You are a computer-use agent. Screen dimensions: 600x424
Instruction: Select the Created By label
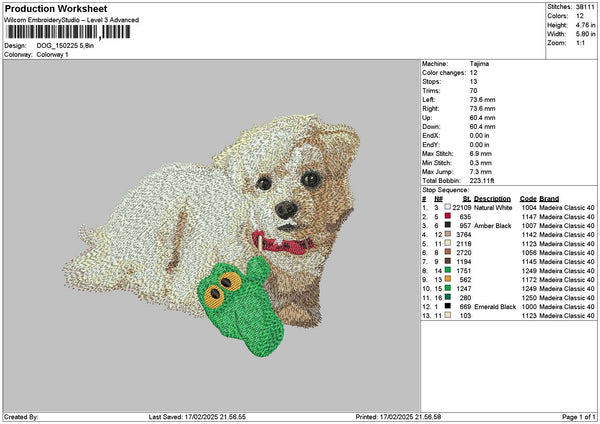[x=21, y=417]
